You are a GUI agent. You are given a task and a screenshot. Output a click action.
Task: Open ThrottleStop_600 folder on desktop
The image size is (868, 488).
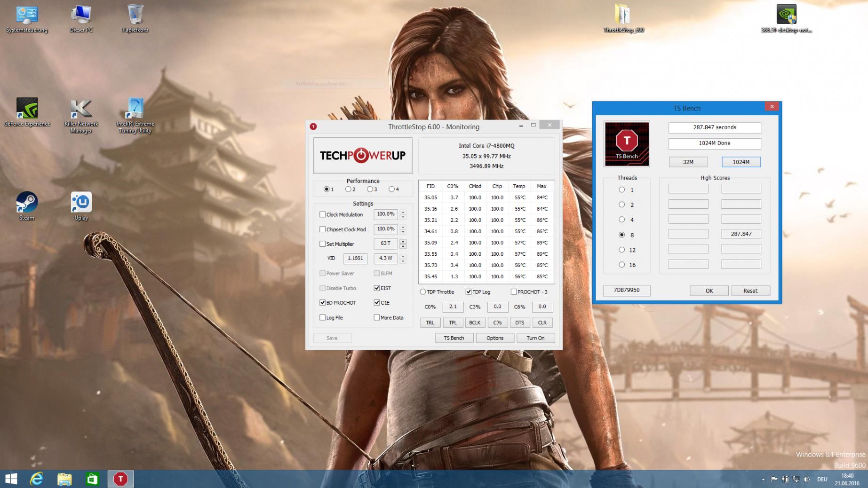point(623,18)
